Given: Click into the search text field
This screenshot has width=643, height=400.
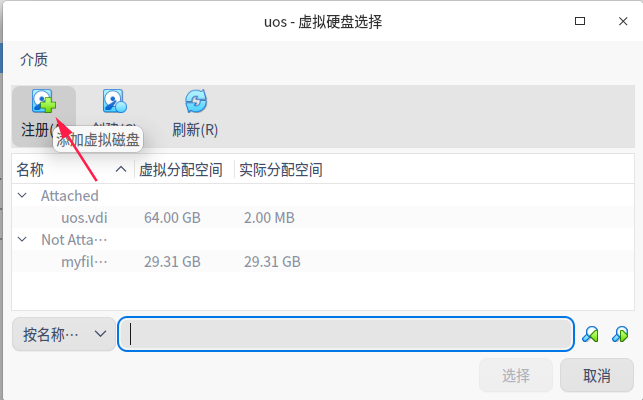Looking at the screenshot, I should coord(345,335).
